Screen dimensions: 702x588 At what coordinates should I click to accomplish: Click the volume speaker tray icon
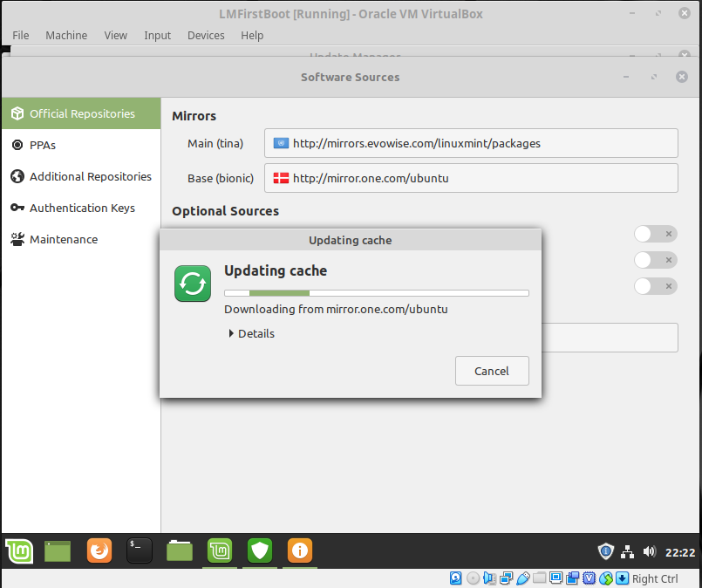click(649, 551)
